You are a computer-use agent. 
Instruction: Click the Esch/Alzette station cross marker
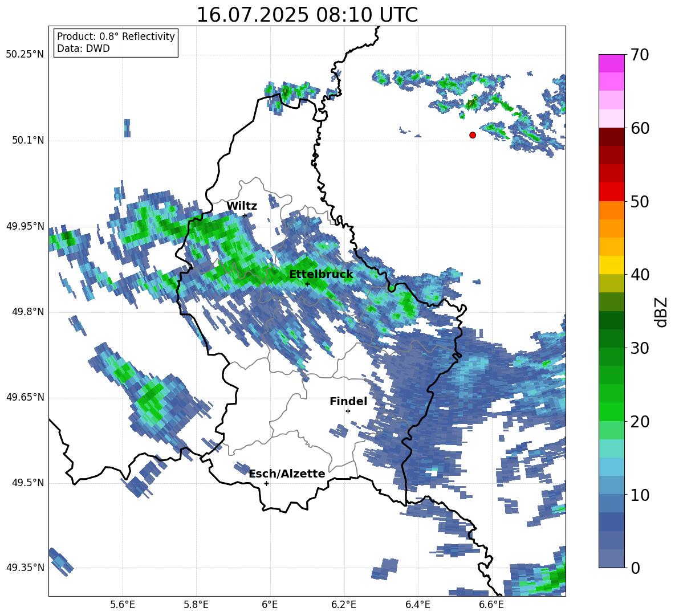(x=266, y=483)
